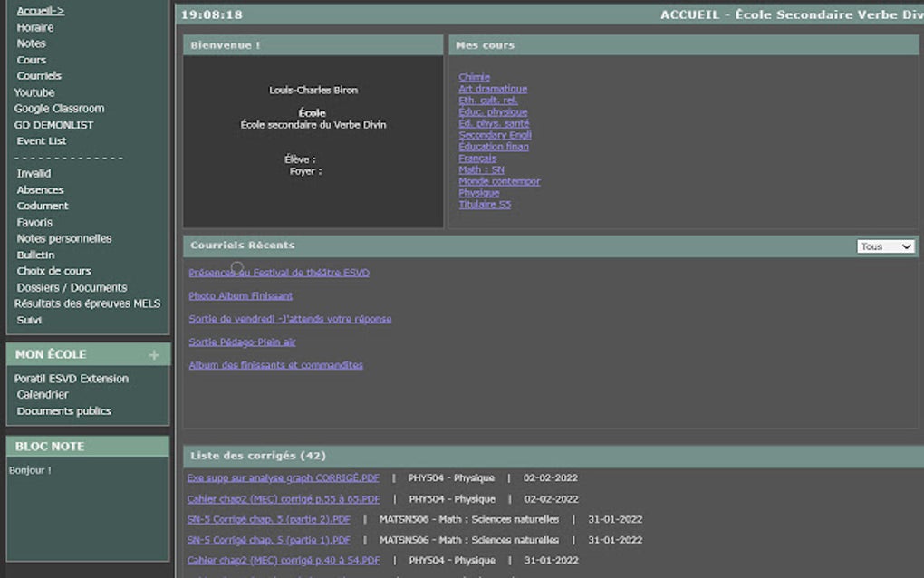Open Bulletin in the sidebar
Screen dimensions: 924x578
point(35,255)
